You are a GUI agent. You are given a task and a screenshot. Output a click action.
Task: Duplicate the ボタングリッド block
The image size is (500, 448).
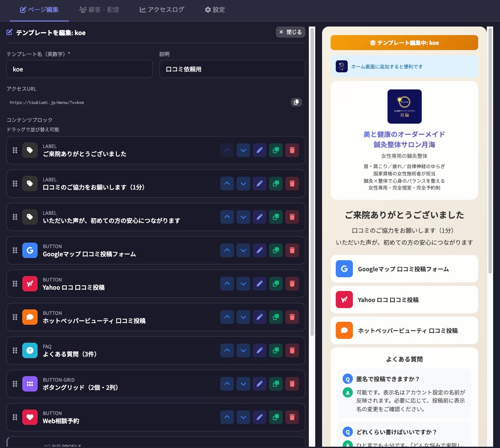276,383
